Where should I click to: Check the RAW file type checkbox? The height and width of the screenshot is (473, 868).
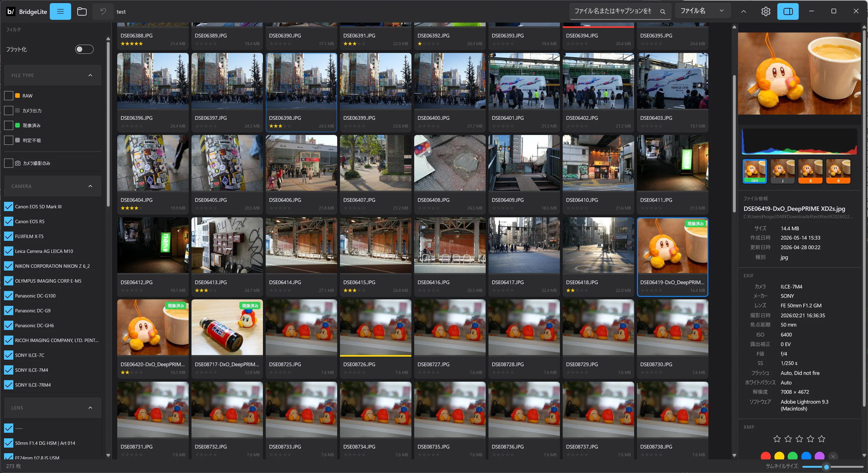[9, 96]
